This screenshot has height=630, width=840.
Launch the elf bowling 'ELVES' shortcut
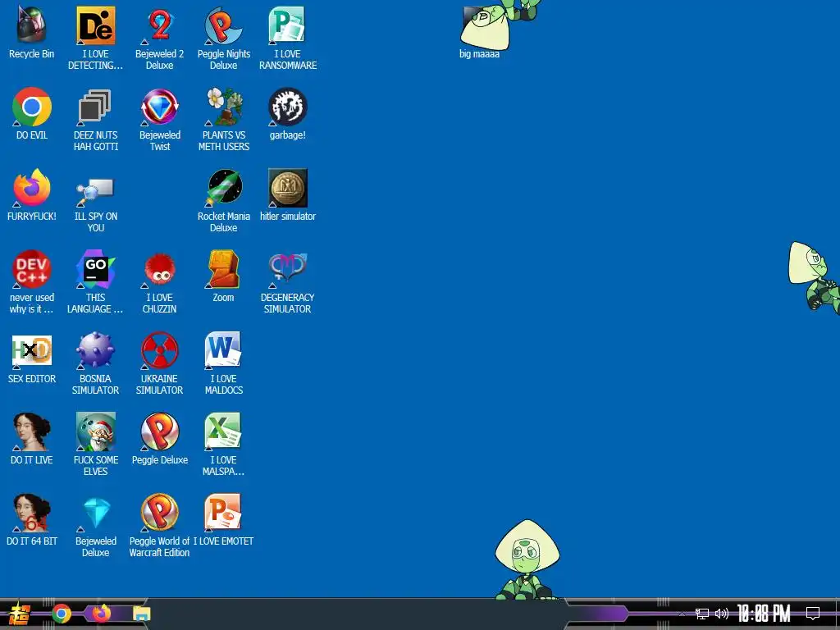point(95,445)
